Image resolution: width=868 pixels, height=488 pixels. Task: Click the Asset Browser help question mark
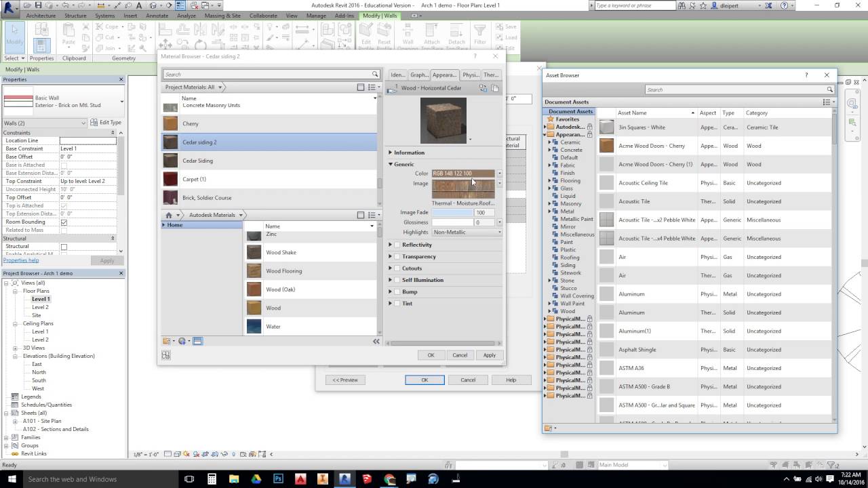click(806, 75)
